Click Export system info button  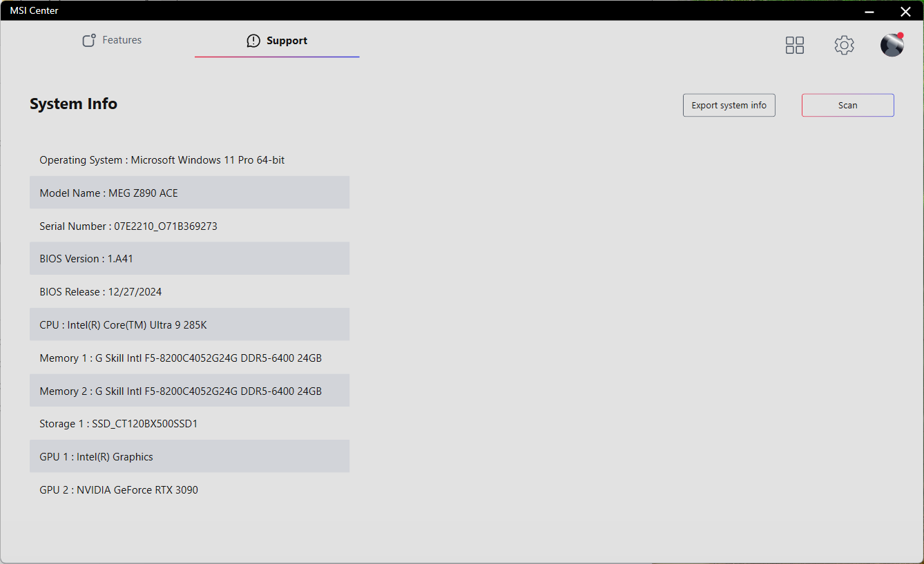point(729,106)
